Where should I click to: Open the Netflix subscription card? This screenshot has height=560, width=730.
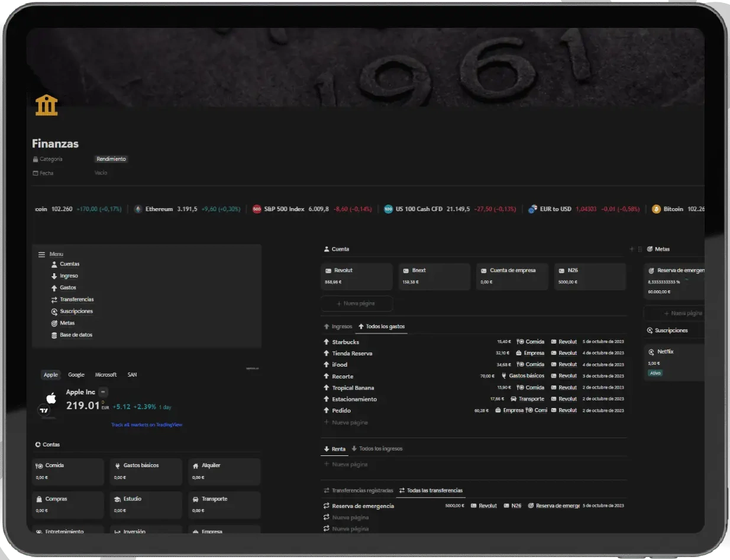click(674, 362)
